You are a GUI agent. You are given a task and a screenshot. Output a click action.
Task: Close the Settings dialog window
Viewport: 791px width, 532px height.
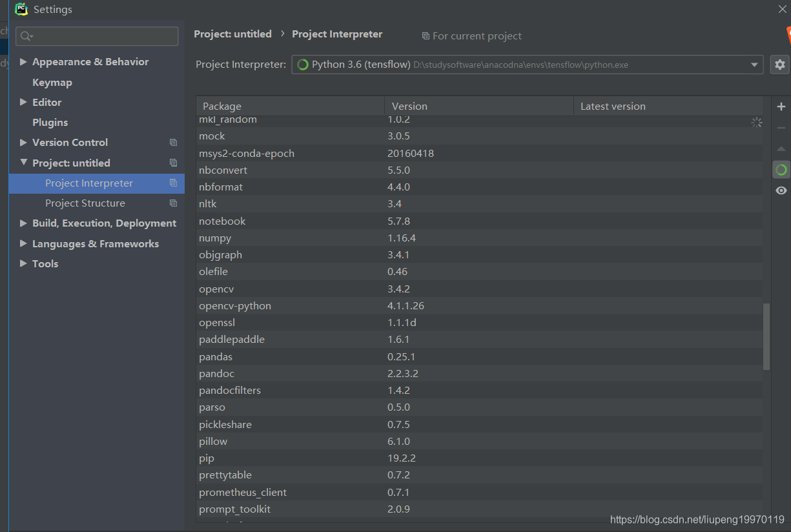pos(781,9)
